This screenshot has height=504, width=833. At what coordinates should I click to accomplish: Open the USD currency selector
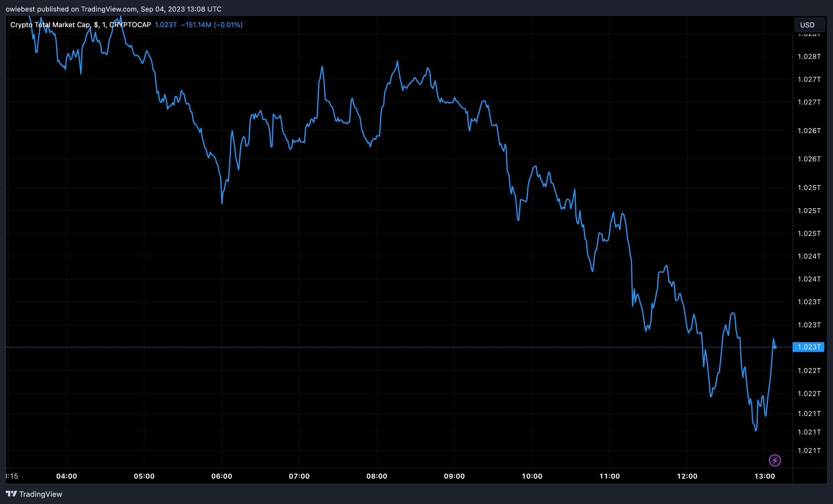(x=809, y=25)
